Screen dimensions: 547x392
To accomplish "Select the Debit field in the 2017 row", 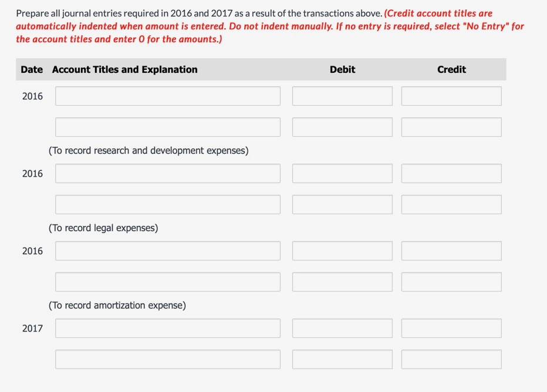I will 342,328.
